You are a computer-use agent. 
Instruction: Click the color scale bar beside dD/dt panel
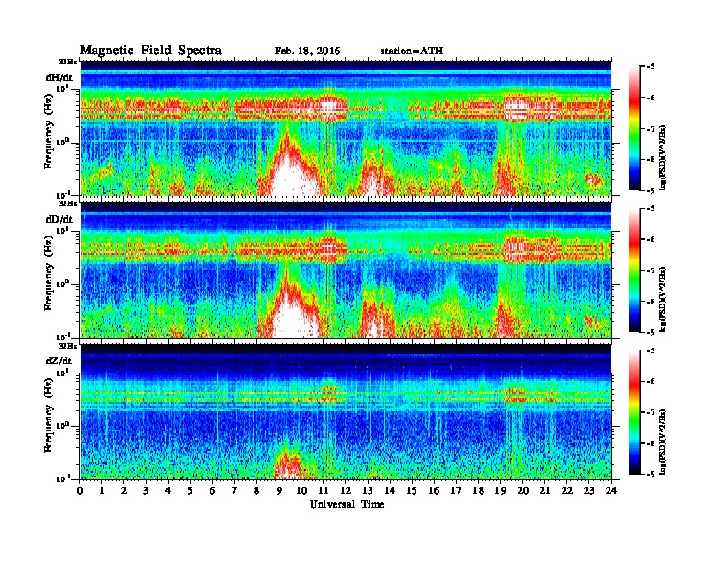pos(634,270)
